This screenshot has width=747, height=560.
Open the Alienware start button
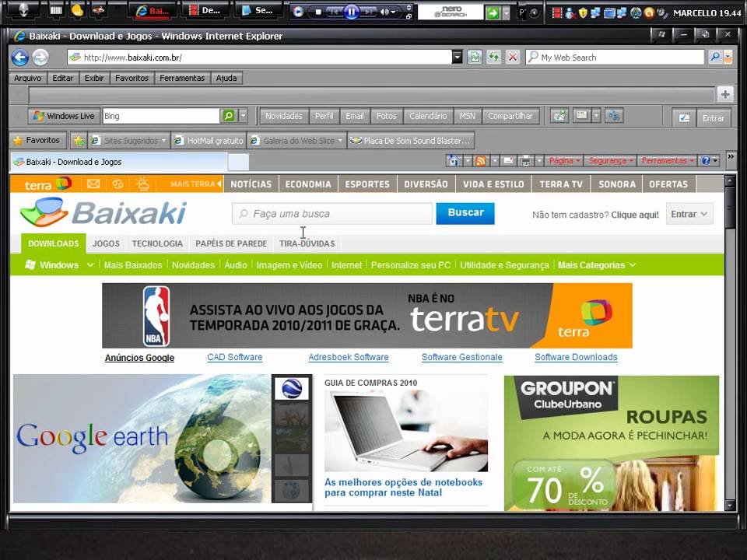tap(23, 10)
